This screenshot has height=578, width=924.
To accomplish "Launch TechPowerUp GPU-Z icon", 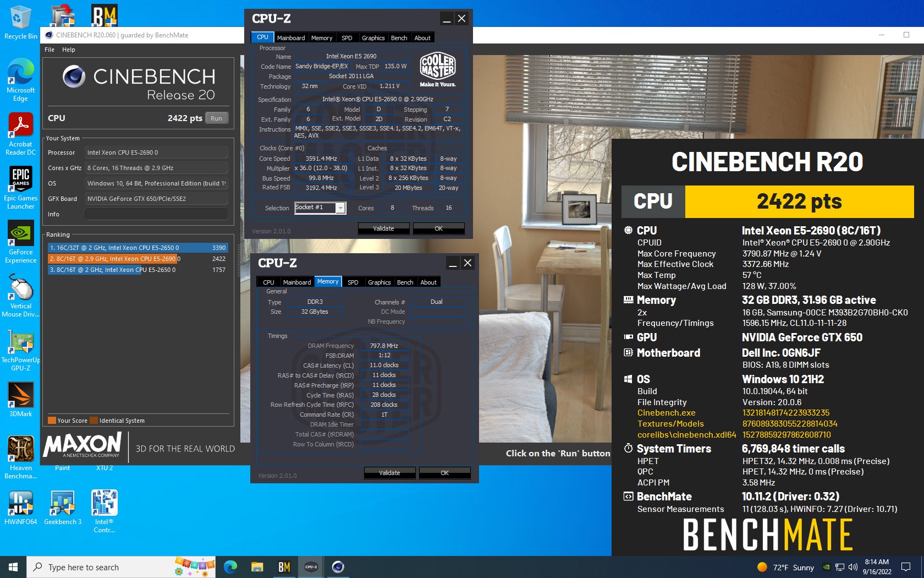I will pos(20,350).
